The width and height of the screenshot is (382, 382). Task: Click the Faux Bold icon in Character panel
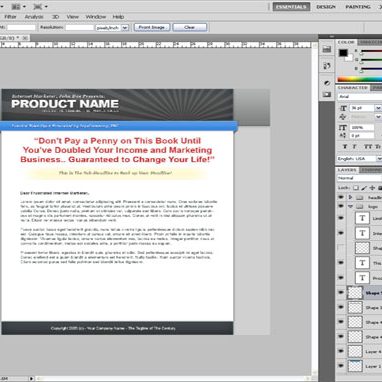(x=345, y=147)
